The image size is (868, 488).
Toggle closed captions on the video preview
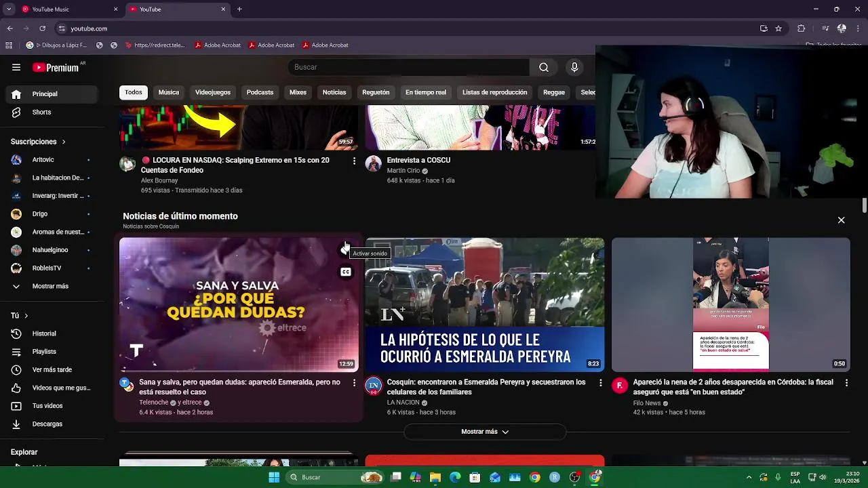pyautogui.click(x=346, y=272)
